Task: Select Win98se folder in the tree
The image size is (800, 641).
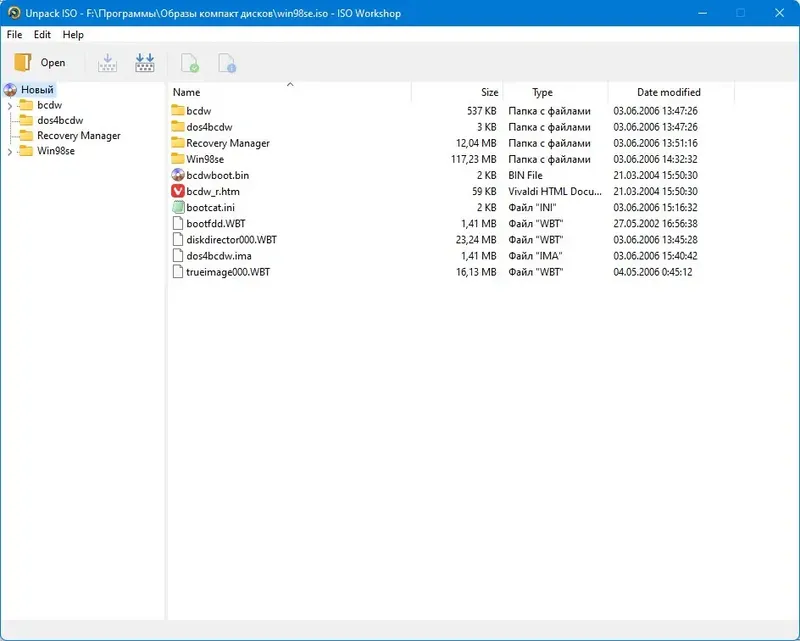Action: tap(56, 151)
